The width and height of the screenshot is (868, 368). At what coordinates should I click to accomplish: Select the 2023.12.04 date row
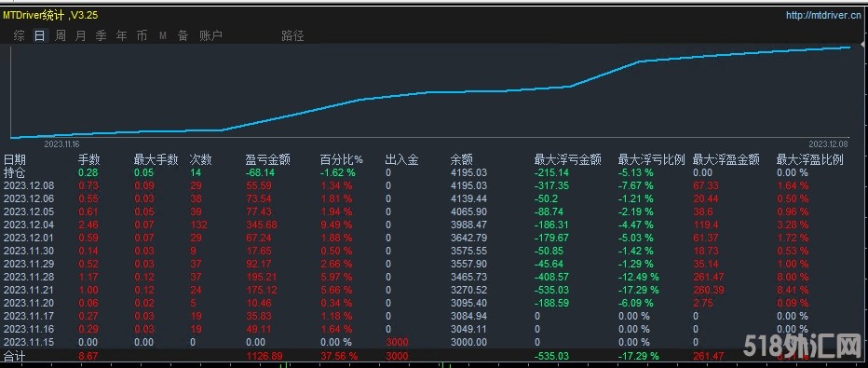29,225
